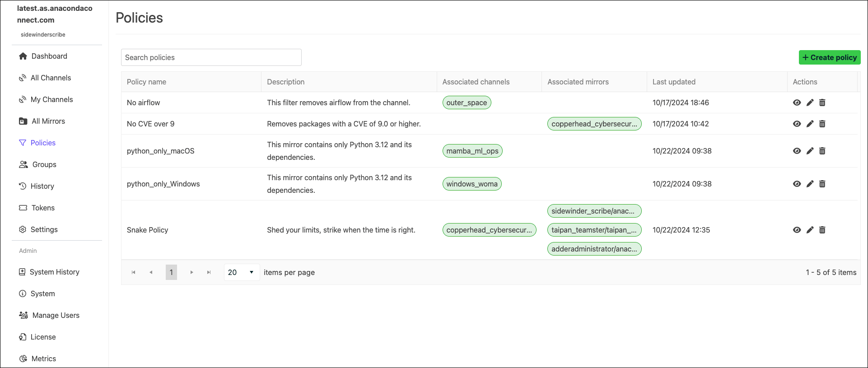
Task: Open My Channels page
Action: [x=46, y=99]
